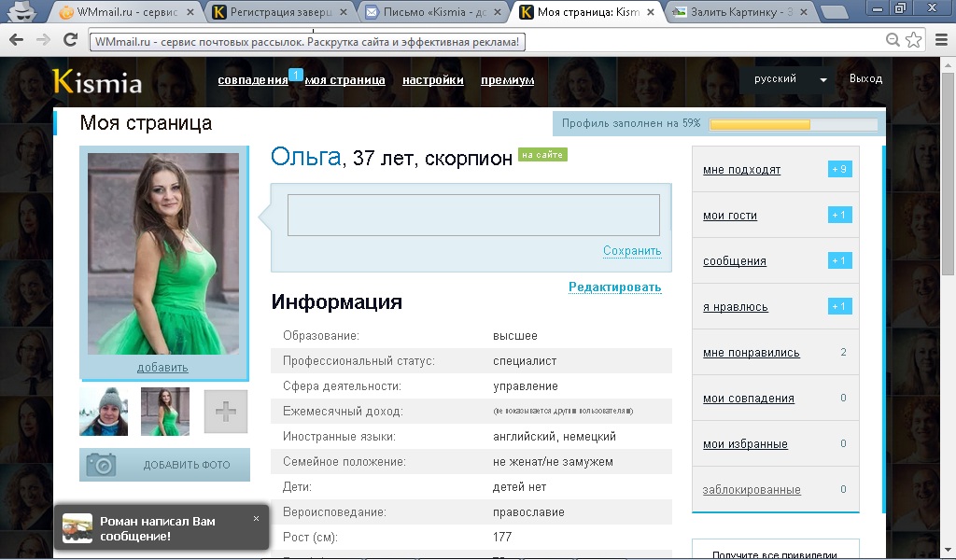Open the Роман написал Вам сообщение notification

[161, 527]
